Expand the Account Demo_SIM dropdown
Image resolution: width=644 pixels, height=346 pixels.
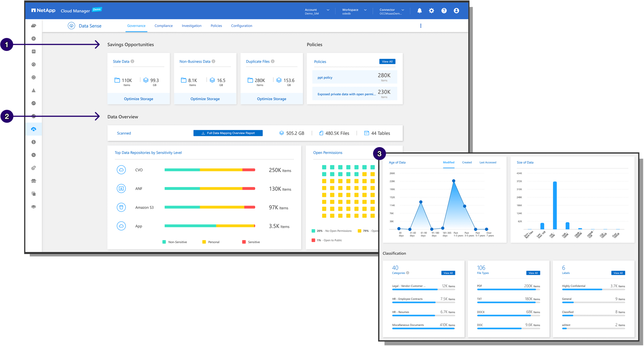coord(328,10)
